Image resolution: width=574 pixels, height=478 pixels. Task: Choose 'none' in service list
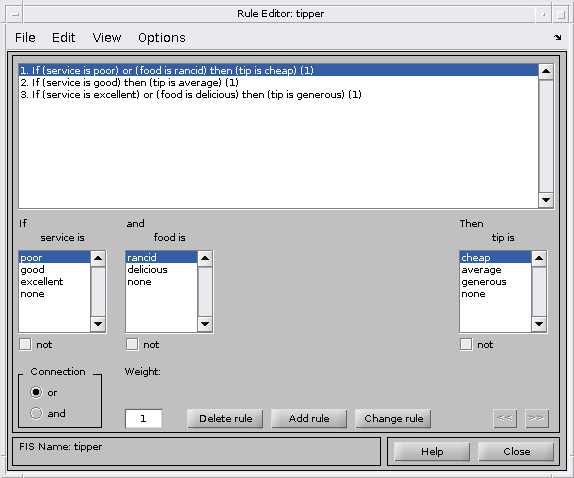click(x=54, y=294)
